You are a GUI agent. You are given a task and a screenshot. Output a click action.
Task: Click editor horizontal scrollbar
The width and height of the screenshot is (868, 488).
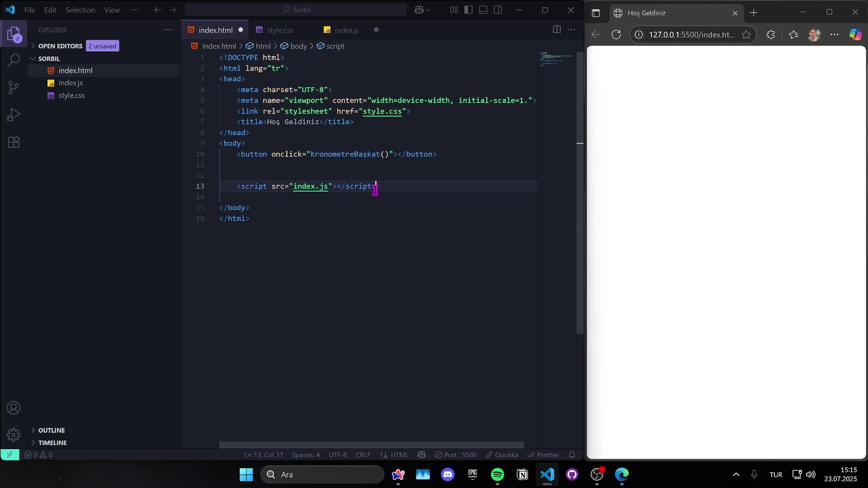[x=371, y=445]
